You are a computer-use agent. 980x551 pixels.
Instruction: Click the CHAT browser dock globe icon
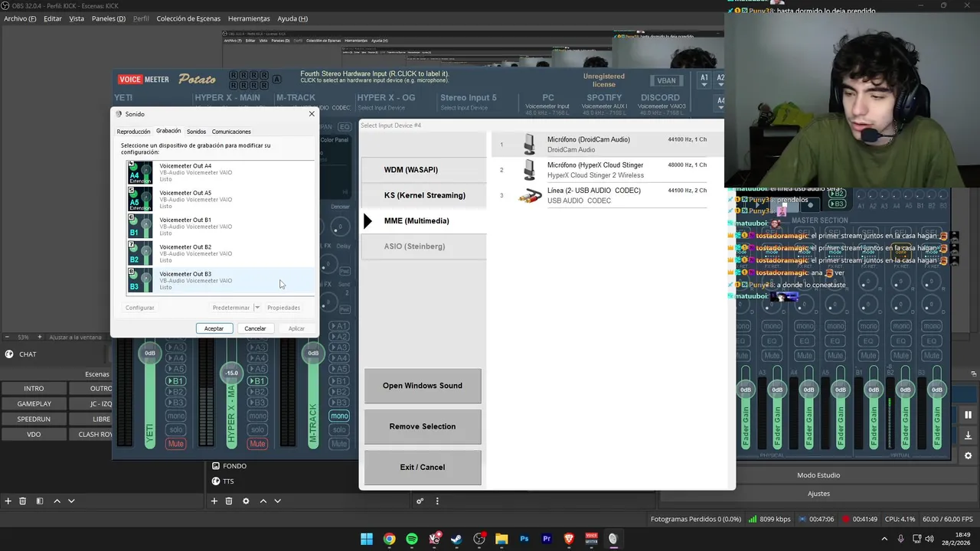(x=9, y=354)
